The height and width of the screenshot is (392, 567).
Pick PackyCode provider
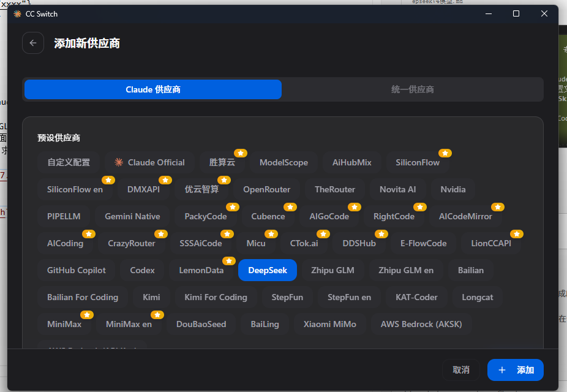(x=206, y=216)
